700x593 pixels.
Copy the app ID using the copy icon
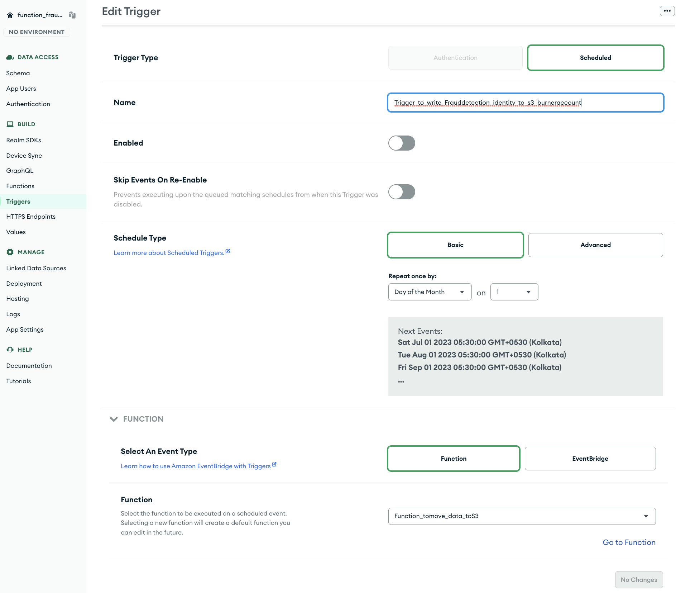(x=72, y=15)
